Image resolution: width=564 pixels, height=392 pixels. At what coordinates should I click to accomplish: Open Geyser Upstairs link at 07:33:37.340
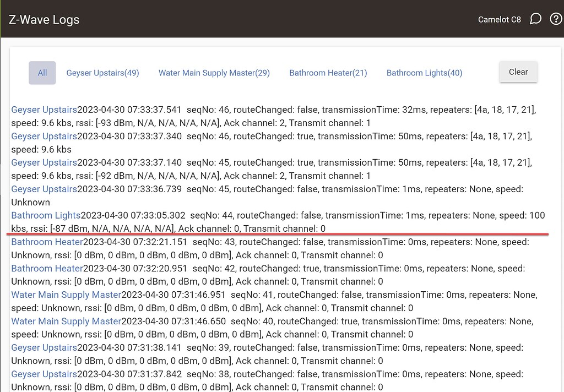tap(44, 136)
